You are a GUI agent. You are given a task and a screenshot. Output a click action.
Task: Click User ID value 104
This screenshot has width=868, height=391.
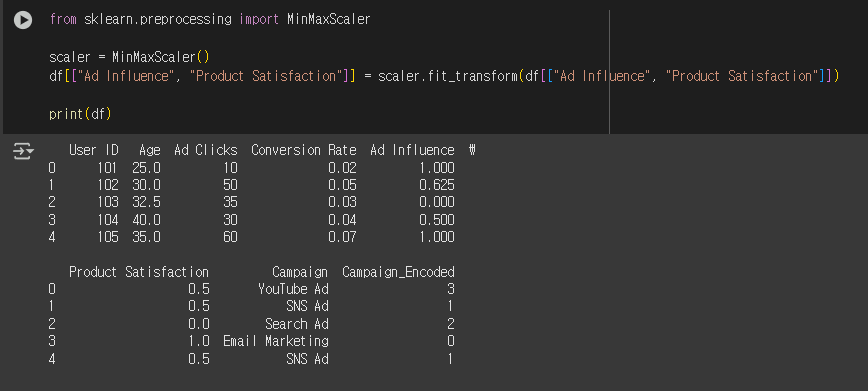(107, 220)
